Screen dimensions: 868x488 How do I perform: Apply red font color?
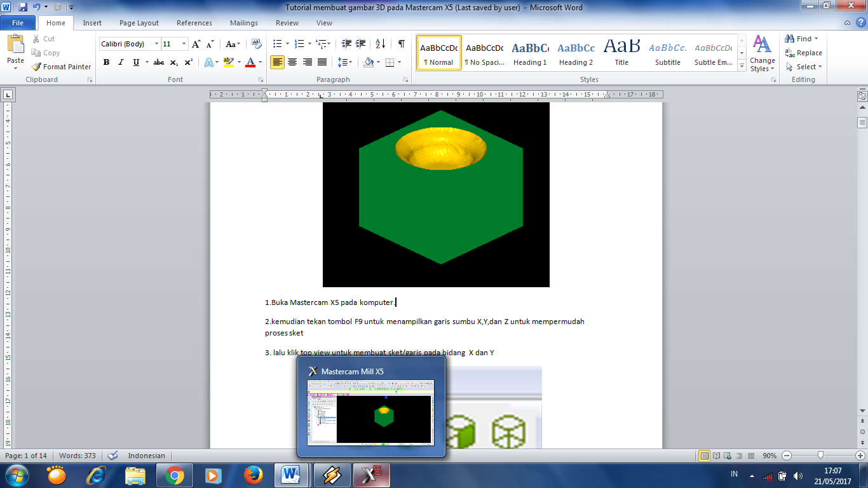pos(250,62)
